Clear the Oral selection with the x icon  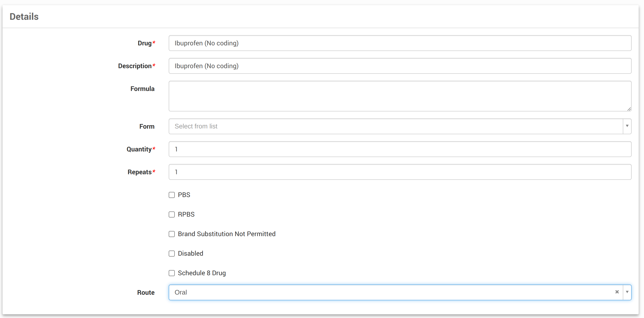click(617, 292)
